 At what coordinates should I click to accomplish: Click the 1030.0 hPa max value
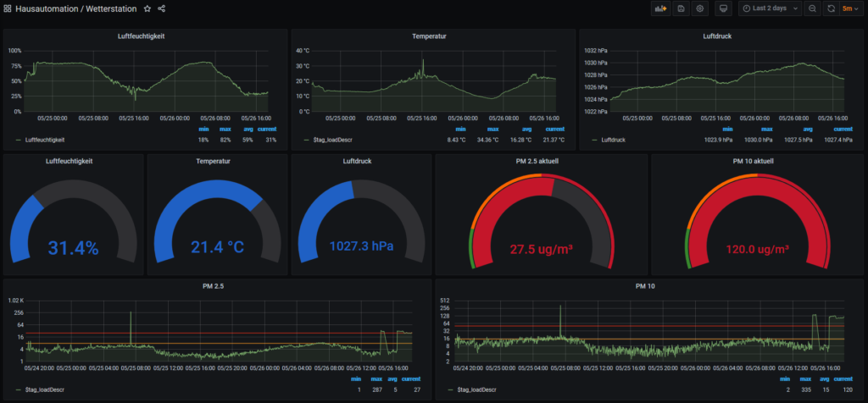758,140
